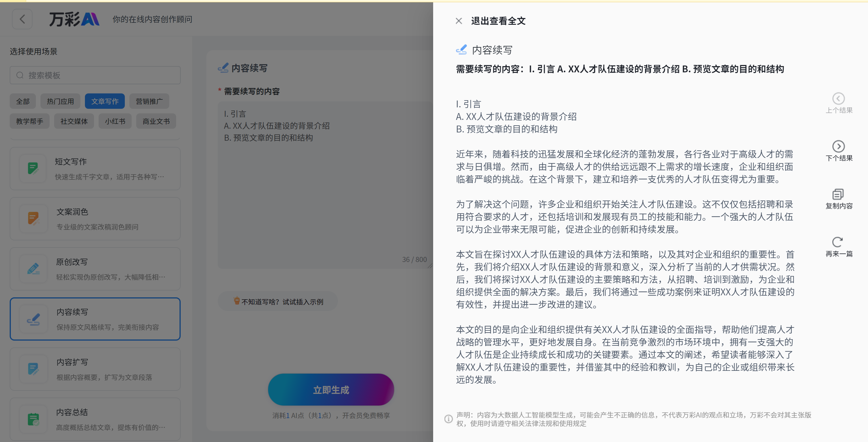Open the 短文写作 template card
This screenshot has width=868, height=442.
(x=95, y=169)
